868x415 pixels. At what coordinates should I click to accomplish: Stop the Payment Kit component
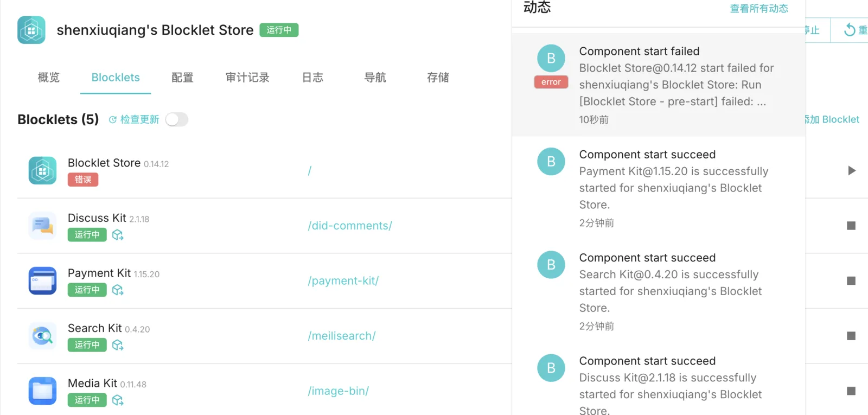point(851,281)
